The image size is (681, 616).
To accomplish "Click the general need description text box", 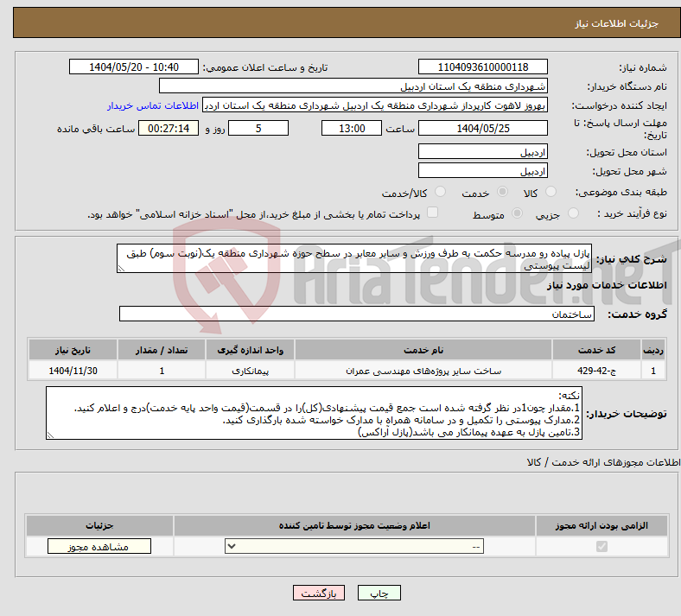I will pyautogui.click(x=354, y=258).
